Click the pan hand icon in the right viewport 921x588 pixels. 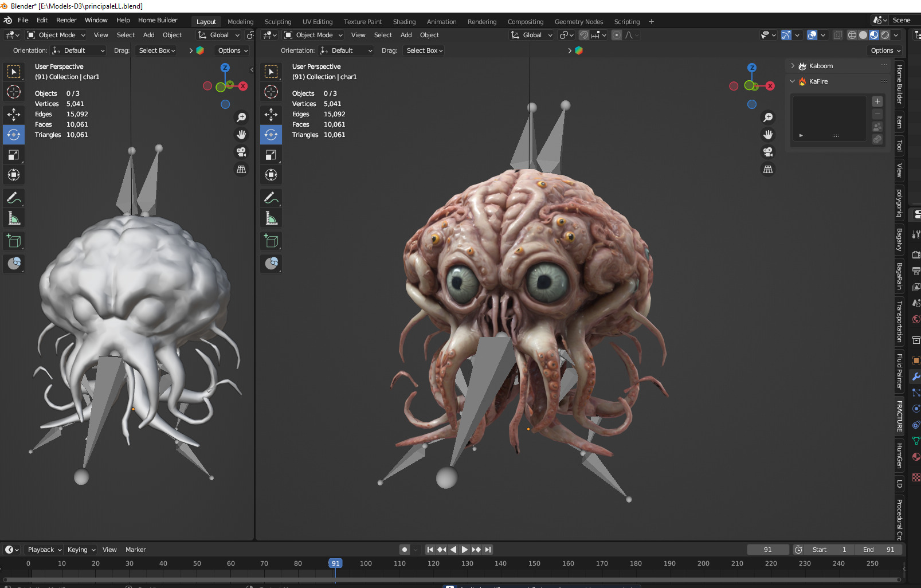point(768,135)
